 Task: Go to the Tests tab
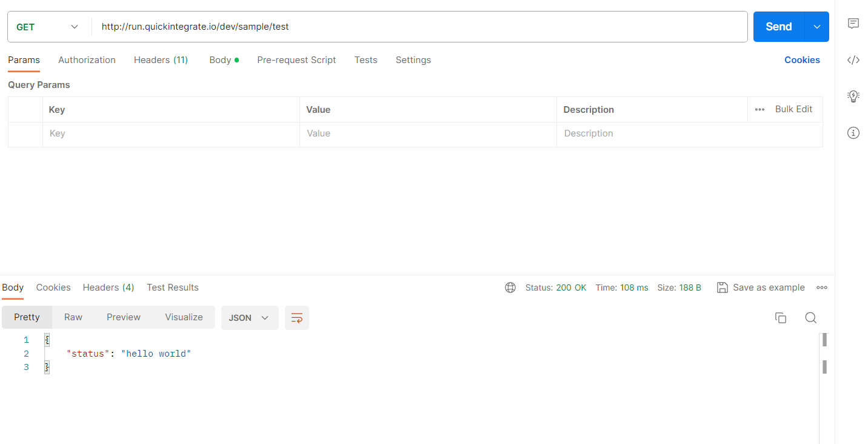pyautogui.click(x=366, y=60)
